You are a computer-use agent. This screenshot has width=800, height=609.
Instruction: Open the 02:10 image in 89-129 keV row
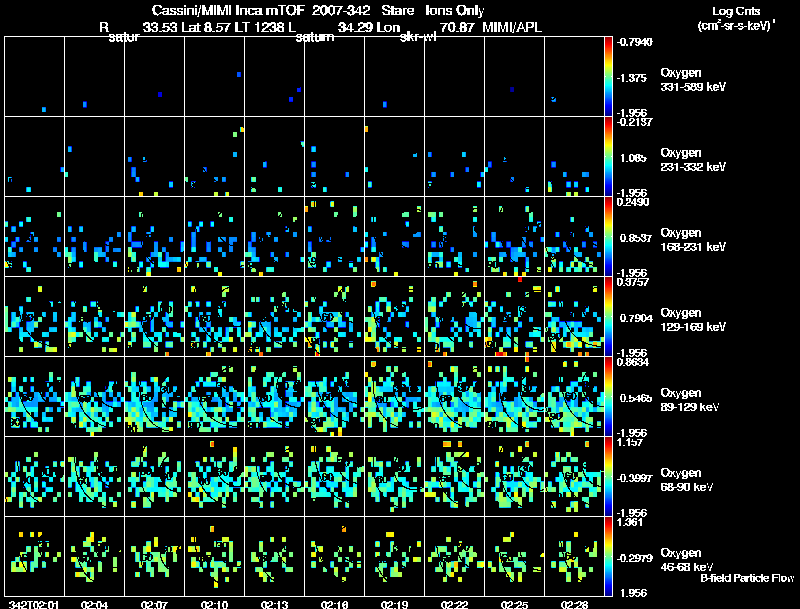215,396
